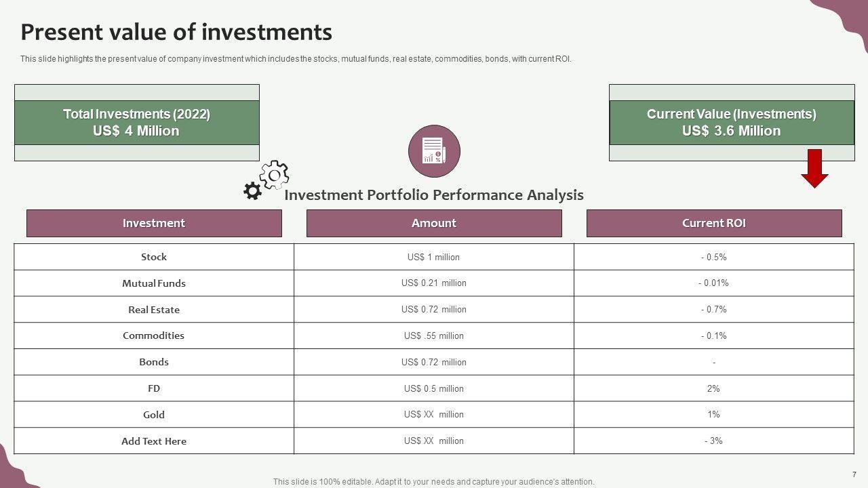This screenshot has width=868, height=488.
Task: Select the small solid gear icon
Action: [252, 191]
